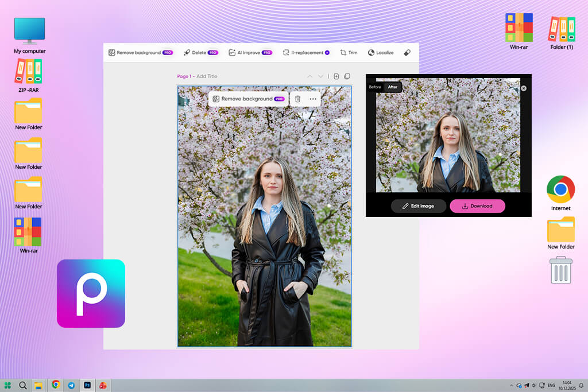588x392 pixels.
Task: Select the eraser icon in the toolbar
Action: tap(407, 52)
